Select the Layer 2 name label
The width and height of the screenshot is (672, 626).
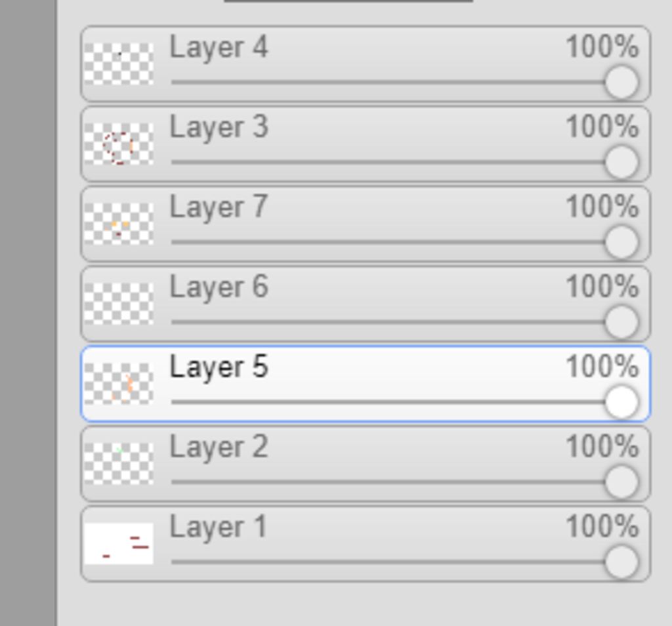tap(219, 448)
